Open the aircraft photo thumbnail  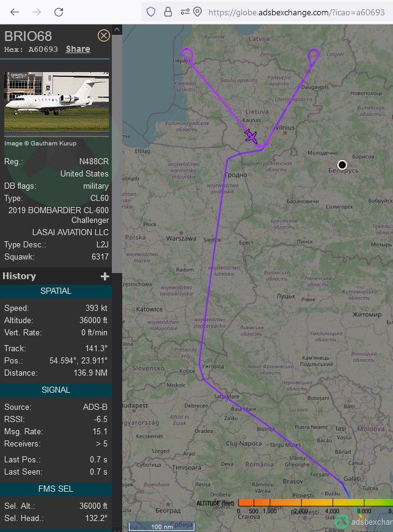56,101
